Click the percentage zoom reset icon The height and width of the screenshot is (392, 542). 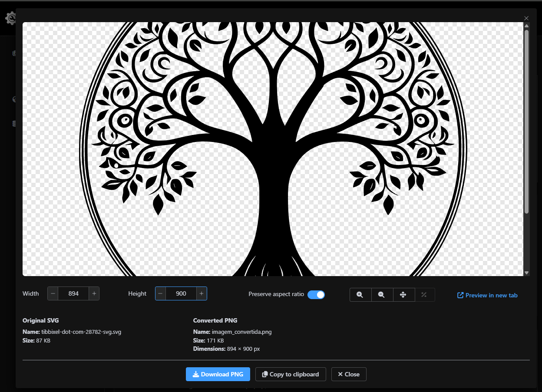[x=425, y=295]
